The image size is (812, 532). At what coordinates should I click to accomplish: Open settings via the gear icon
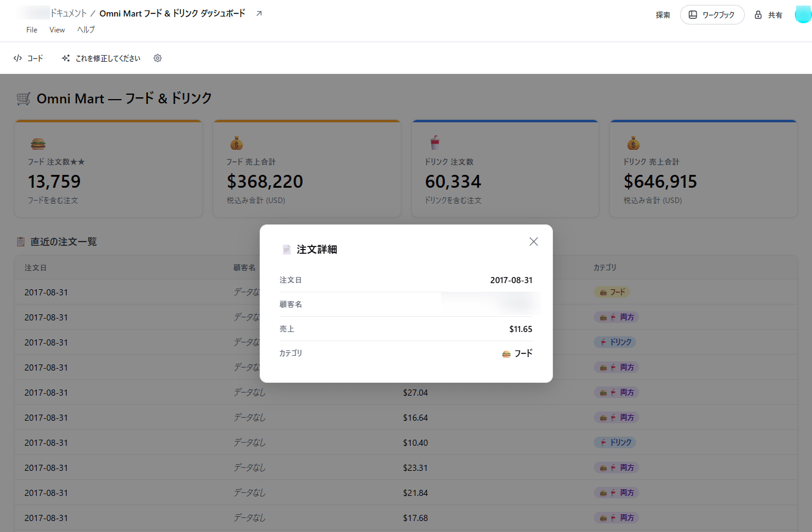coord(158,58)
